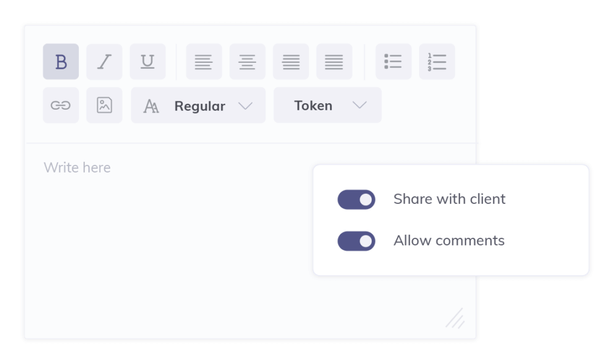607x364 pixels.
Task: Toggle bold formatting
Action: point(61,62)
